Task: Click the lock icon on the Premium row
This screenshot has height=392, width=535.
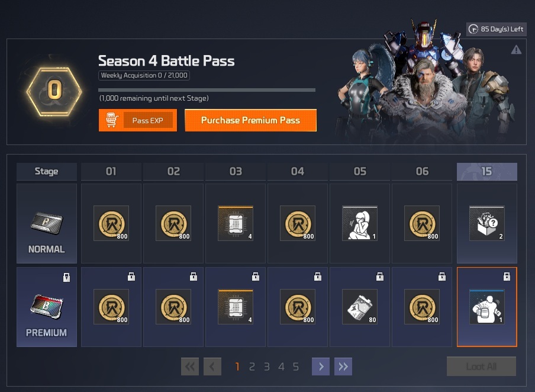Action: tap(66, 277)
